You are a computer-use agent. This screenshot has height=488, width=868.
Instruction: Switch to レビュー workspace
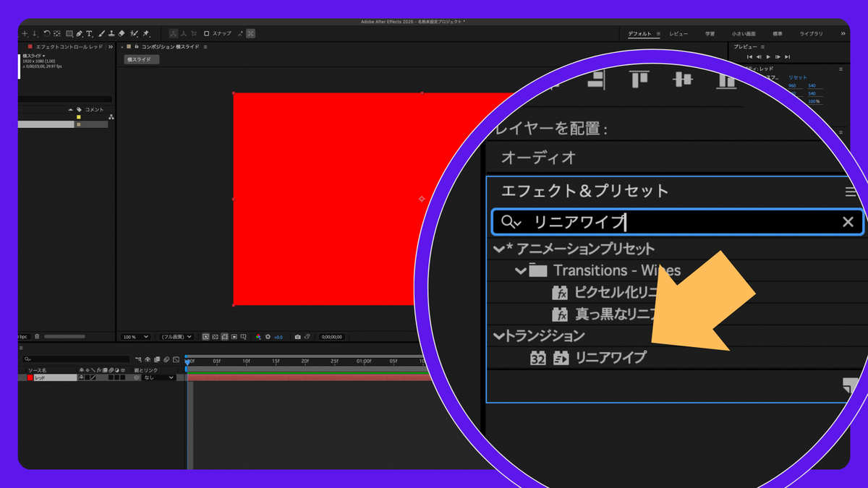tap(678, 34)
